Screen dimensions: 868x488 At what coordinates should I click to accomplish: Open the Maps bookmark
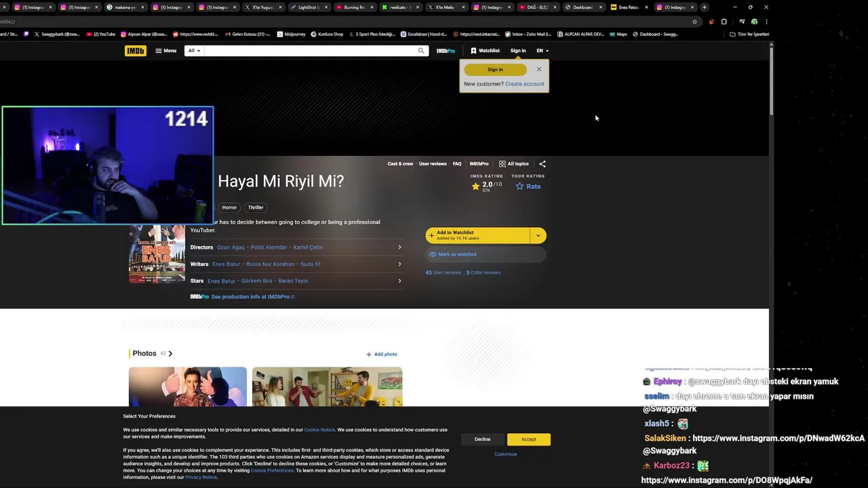(618, 34)
